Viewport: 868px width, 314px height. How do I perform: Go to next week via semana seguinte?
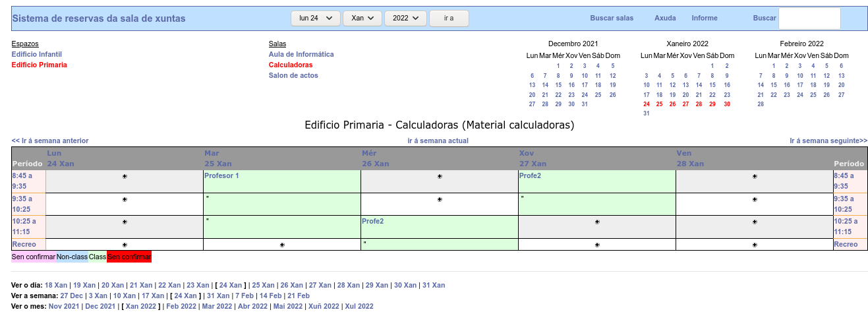828,141
